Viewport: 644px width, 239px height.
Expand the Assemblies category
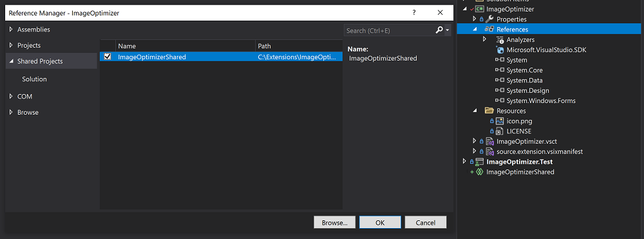pyautogui.click(x=11, y=30)
